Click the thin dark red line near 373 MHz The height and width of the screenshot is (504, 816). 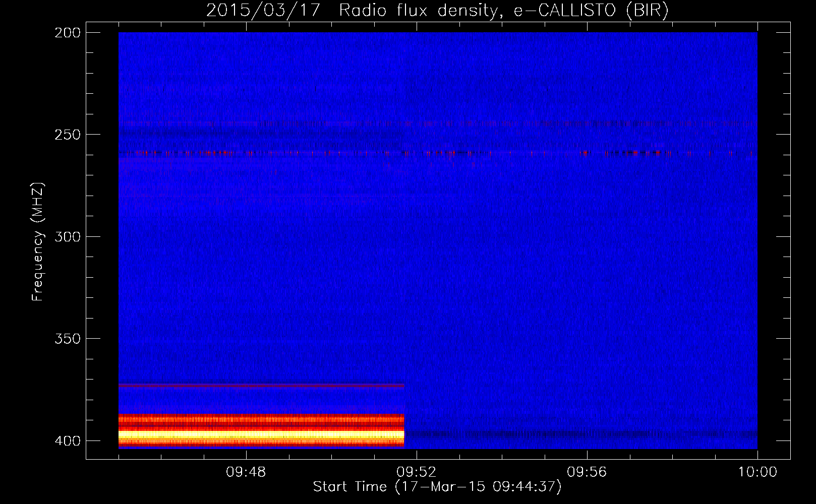tap(261, 386)
